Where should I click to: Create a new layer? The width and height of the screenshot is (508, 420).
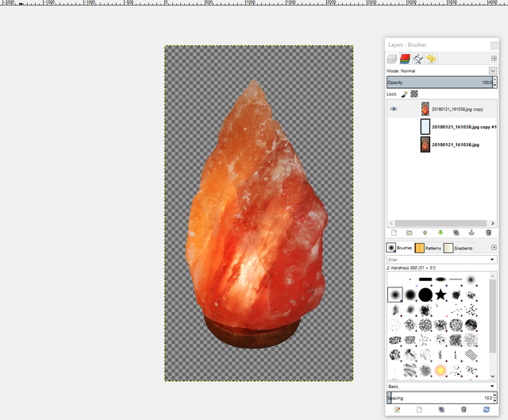(394, 233)
